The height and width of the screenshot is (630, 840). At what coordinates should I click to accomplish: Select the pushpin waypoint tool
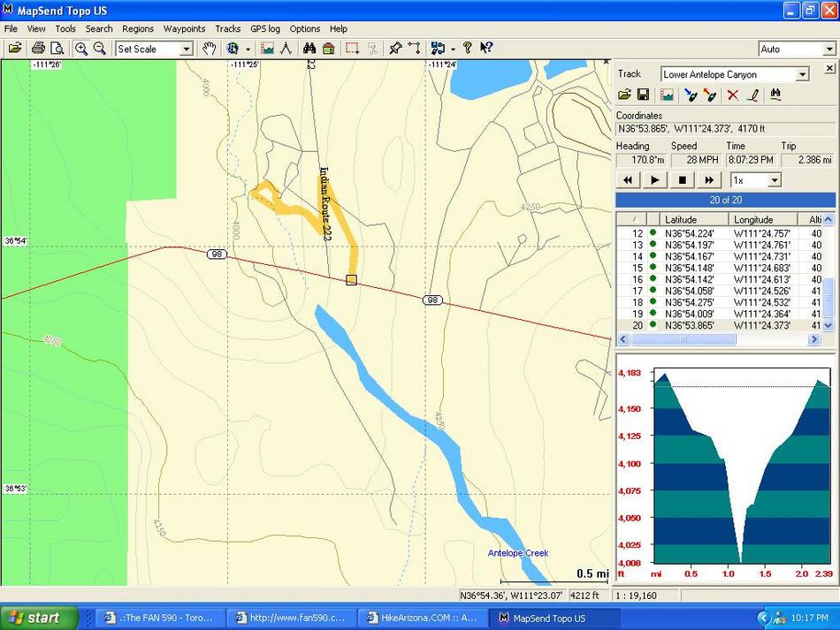[x=395, y=49]
